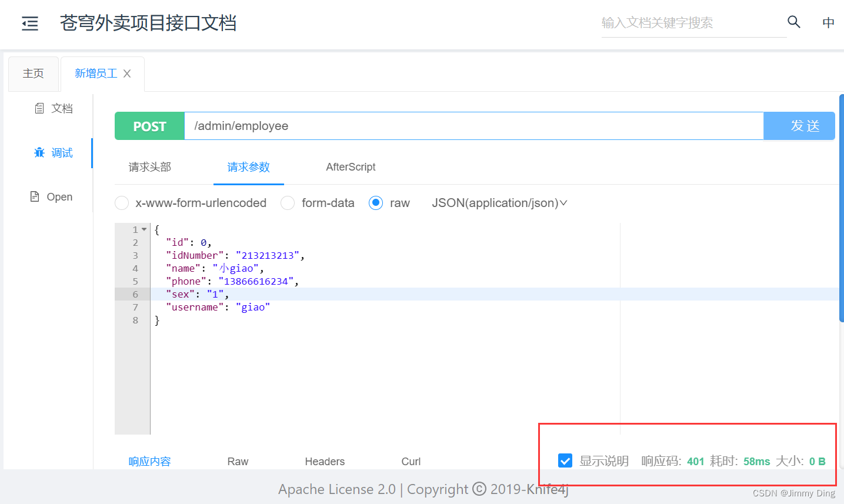Open the Open file icon

coord(35,196)
